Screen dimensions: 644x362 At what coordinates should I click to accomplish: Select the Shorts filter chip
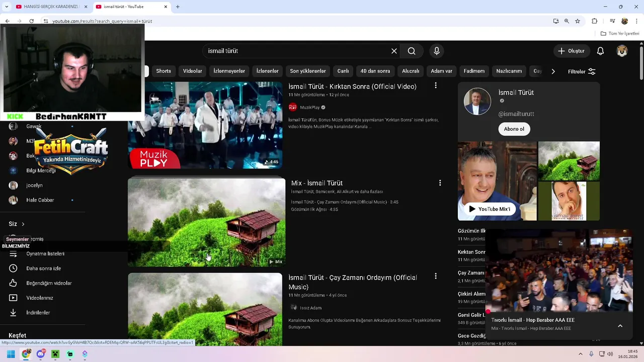[164, 71]
